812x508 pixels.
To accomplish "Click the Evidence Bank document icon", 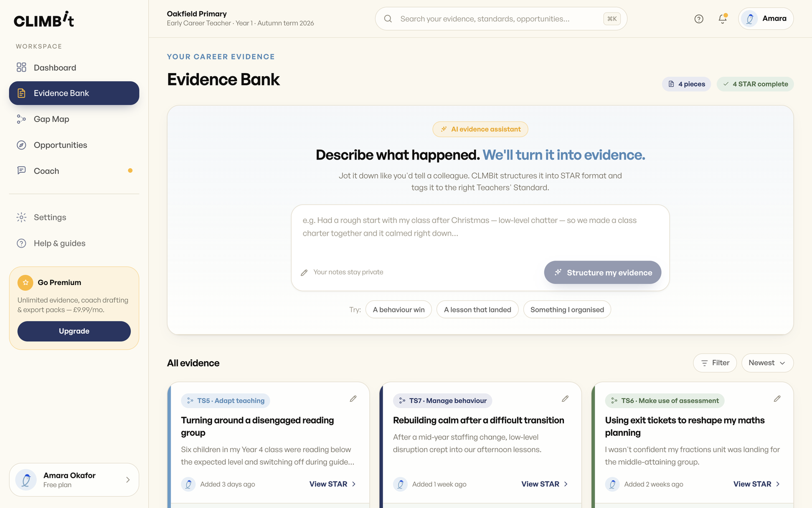I will pos(21,93).
